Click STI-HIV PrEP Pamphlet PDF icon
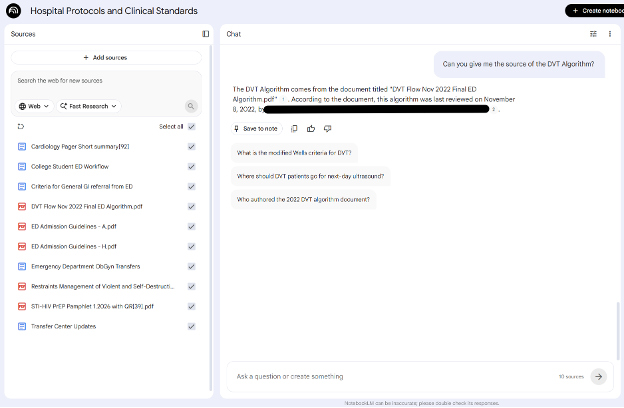 (22, 306)
